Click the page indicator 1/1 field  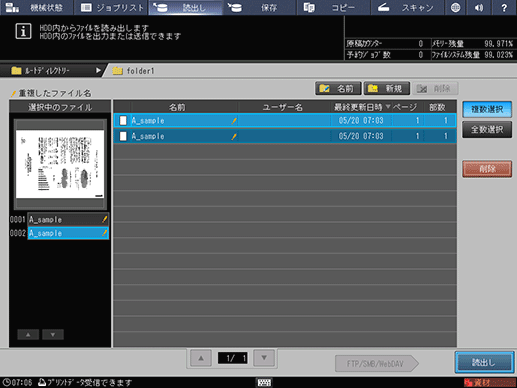(232, 358)
